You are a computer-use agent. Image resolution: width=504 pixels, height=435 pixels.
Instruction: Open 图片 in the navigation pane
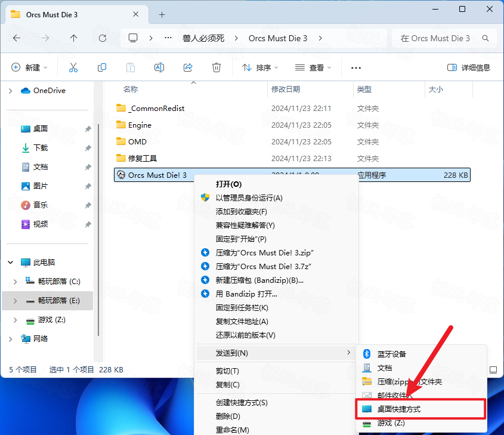pyautogui.click(x=41, y=186)
